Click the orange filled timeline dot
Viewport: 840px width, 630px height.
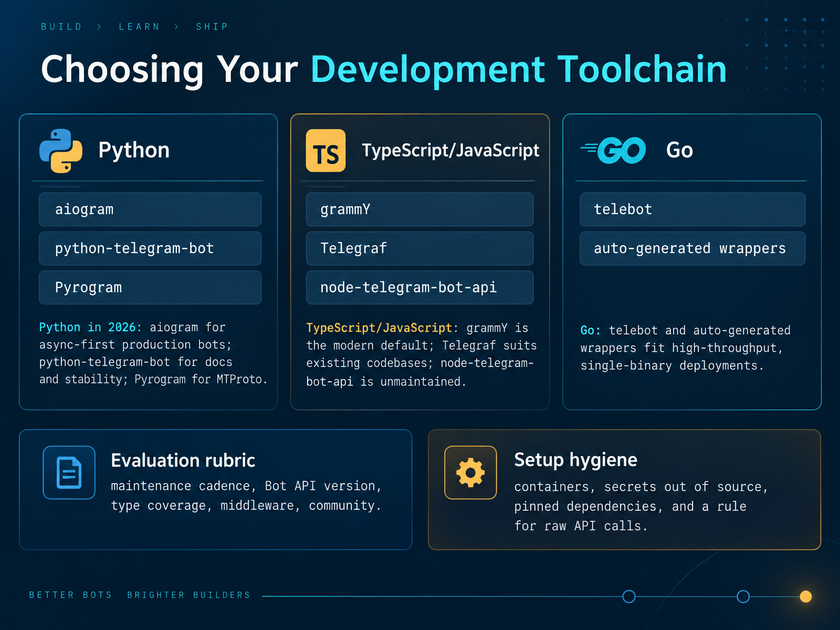tap(806, 596)
